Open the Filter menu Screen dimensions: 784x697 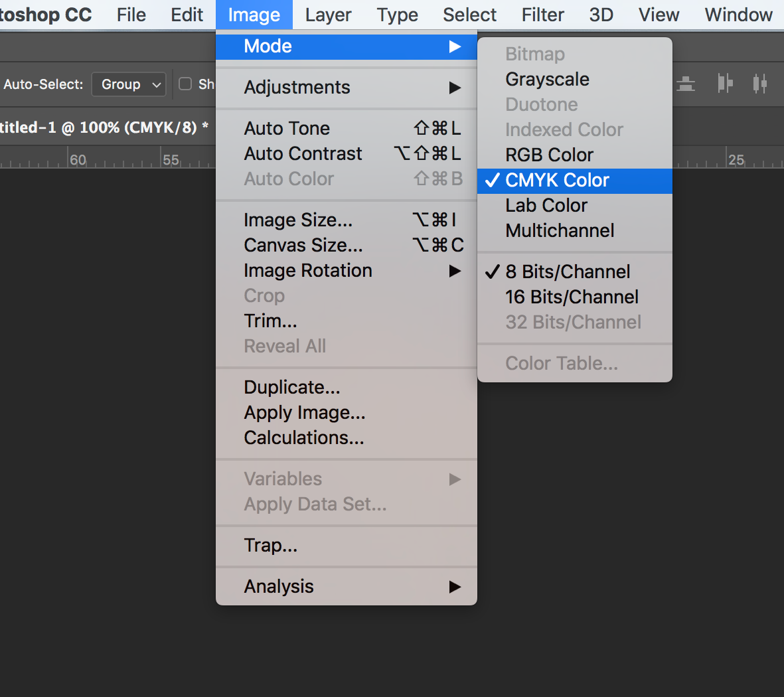point(542,15)
